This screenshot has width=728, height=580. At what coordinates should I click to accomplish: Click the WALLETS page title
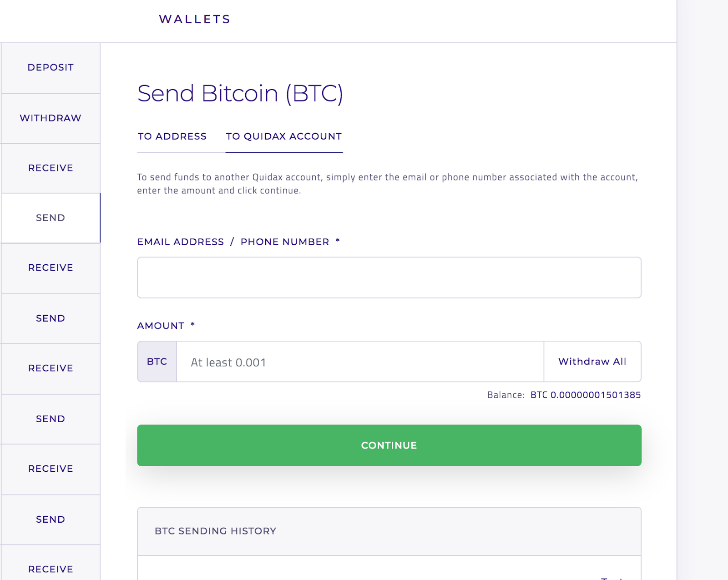tap(195, 19)
